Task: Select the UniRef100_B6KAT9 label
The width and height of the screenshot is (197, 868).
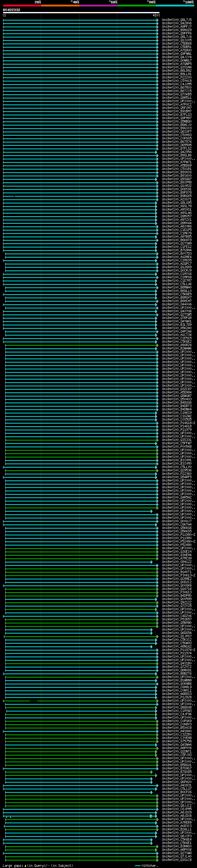Action: click(177, 240)
